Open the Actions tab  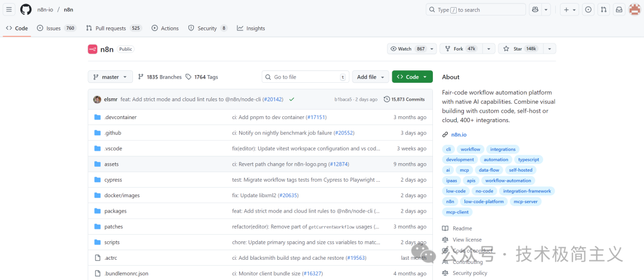click(x=165, y=29)
